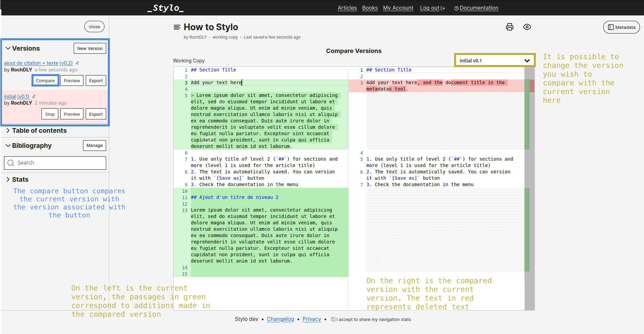Click Log out in the top menu
Viewport: 644px width, 334px height.
coord(430,8)
